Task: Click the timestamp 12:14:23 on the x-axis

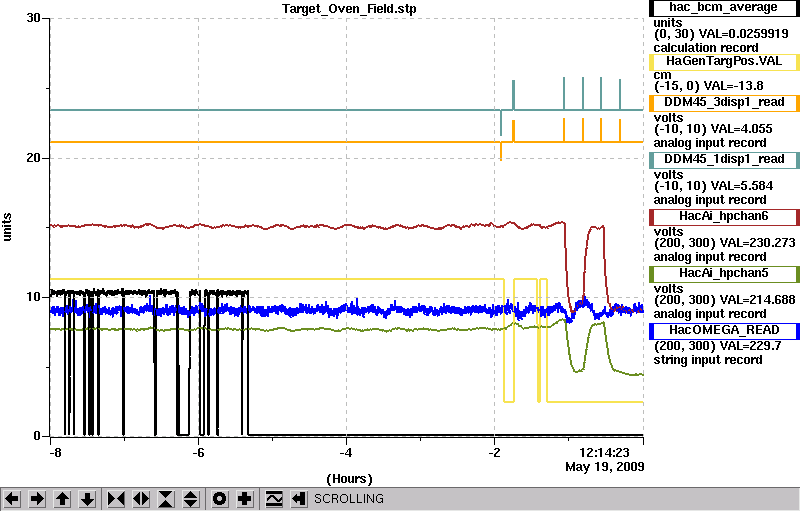Action: point(605,452)
